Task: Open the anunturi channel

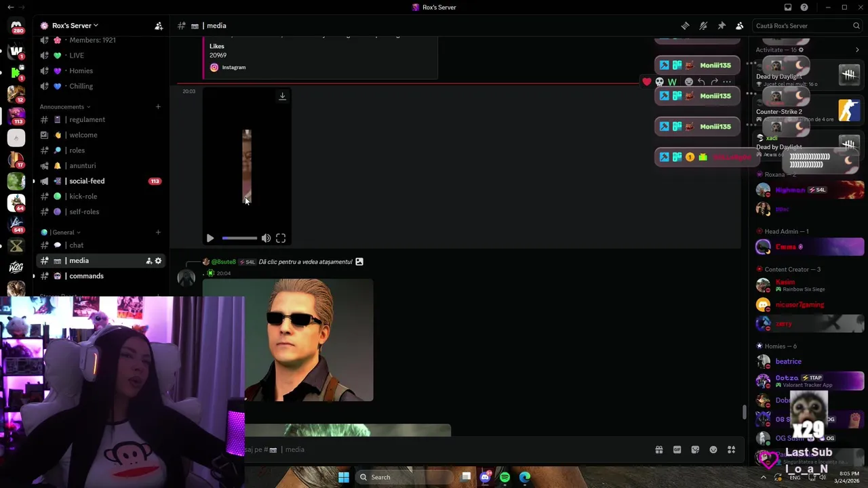Action: 100,165
